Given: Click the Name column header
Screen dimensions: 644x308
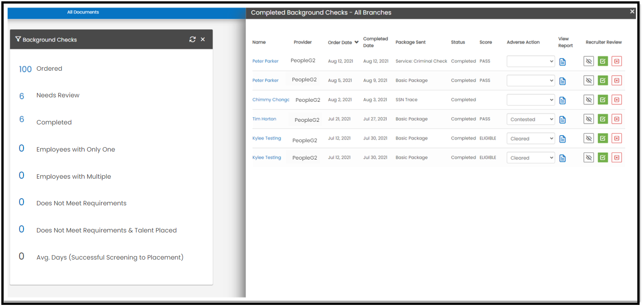Looking at the screenshot, I should pyautogui.click(x=259, y=42).
